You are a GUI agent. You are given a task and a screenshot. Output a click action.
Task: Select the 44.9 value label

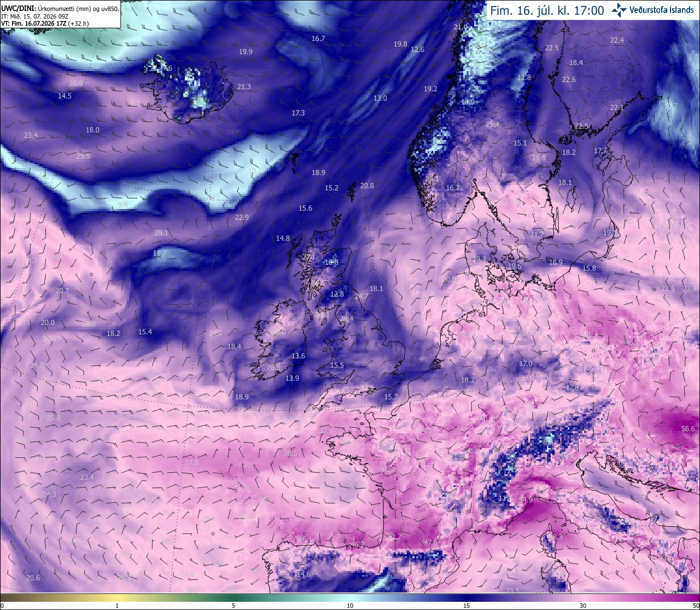point(526,499)
